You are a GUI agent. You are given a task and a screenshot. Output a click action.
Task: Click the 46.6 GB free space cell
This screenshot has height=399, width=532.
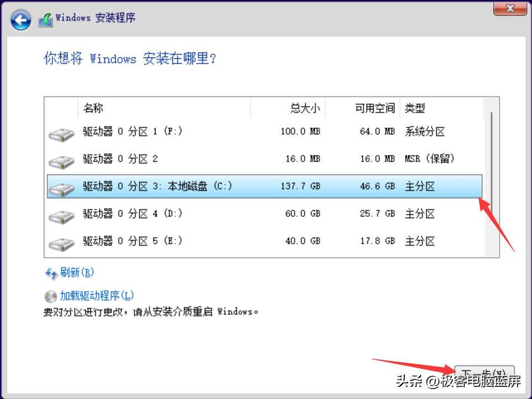(377, 186)
